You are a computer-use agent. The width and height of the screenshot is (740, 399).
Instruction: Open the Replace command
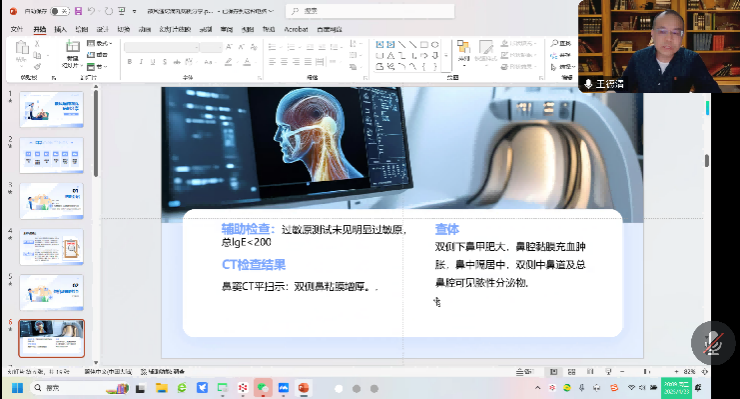pos(561,55)
